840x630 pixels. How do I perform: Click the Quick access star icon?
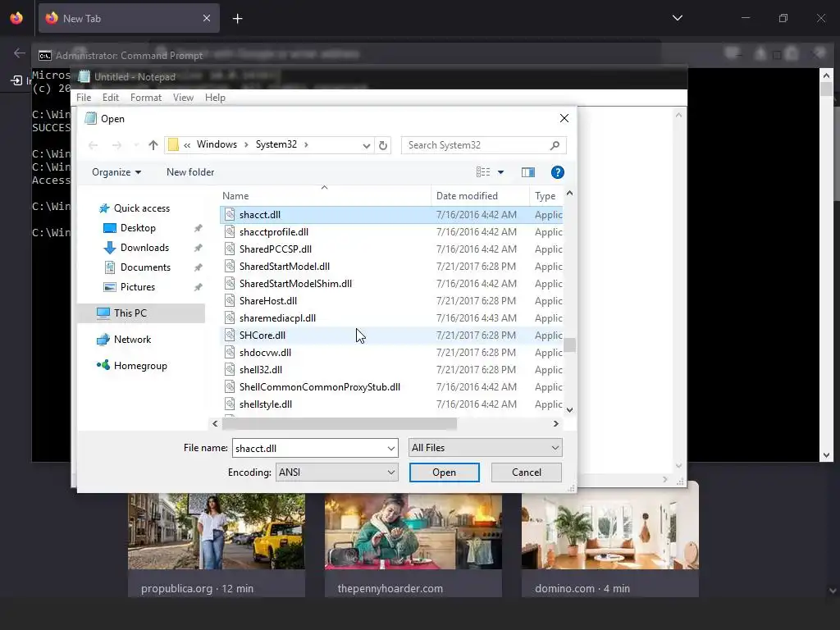104,208
